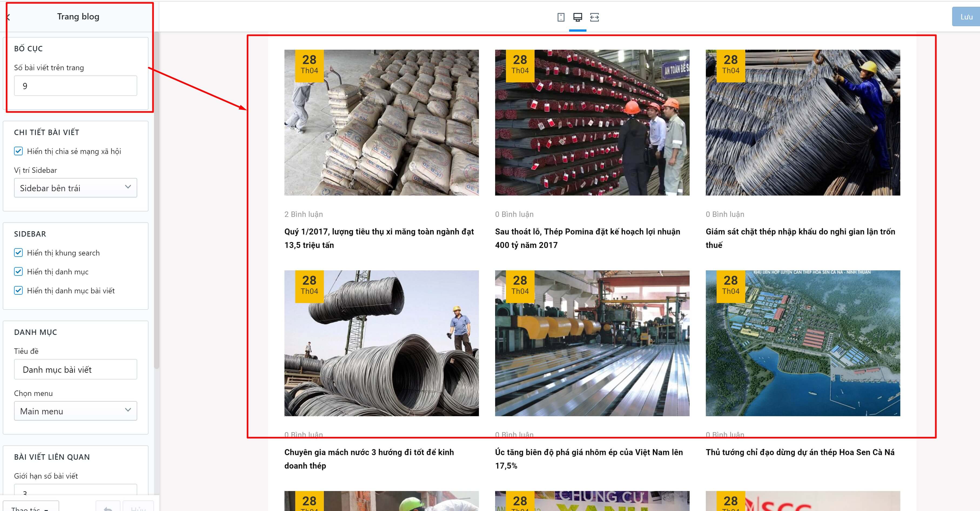Click the Lưu save button

tap(966, 17)
